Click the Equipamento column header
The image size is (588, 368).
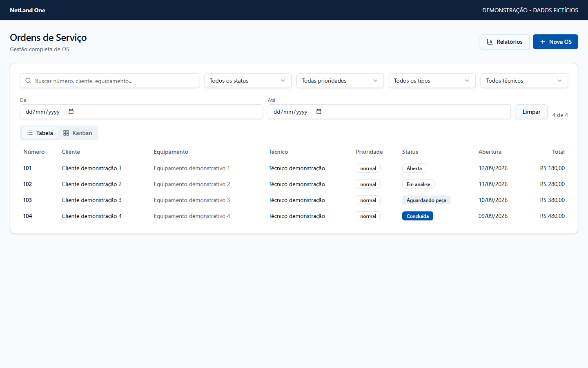pos(171,152)
